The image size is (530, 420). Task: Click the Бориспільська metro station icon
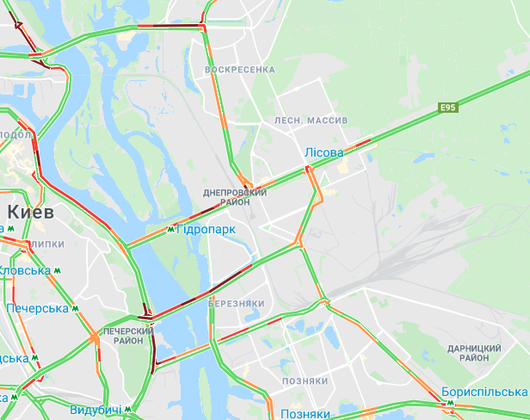pos(450,403)
